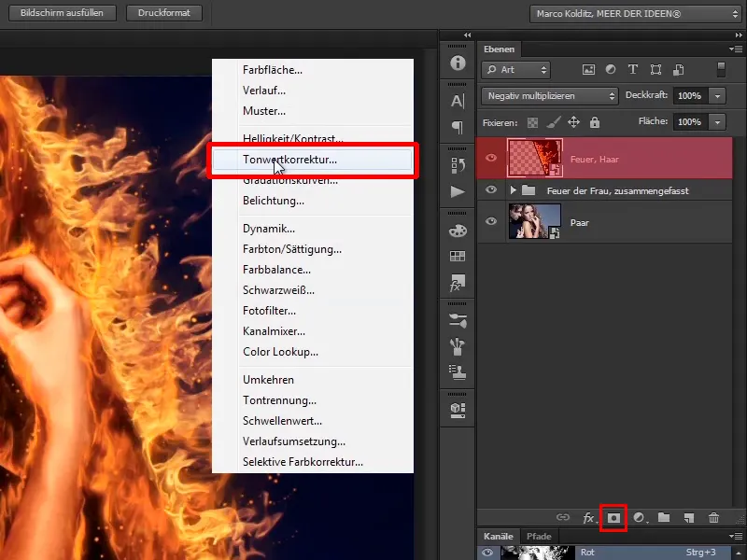Choose Farbfläche from the menu
This screenshot has height=560, width=747.
pos(313,70)
